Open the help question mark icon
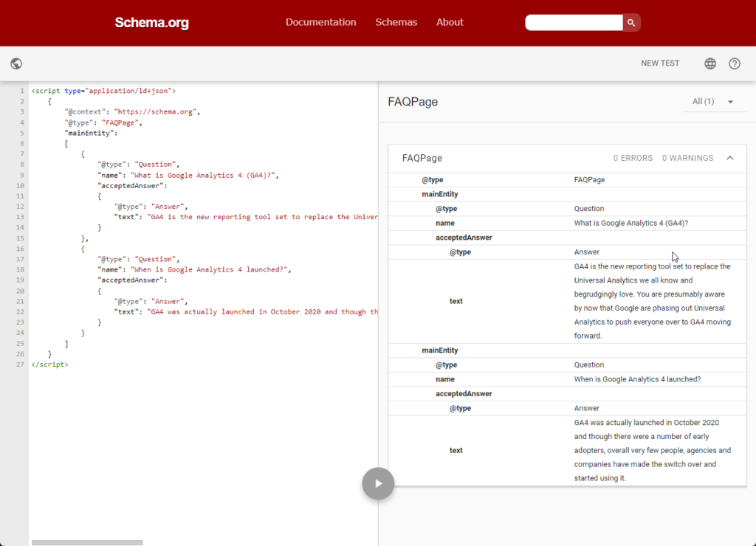756x546 pixels. click(735, 63)
